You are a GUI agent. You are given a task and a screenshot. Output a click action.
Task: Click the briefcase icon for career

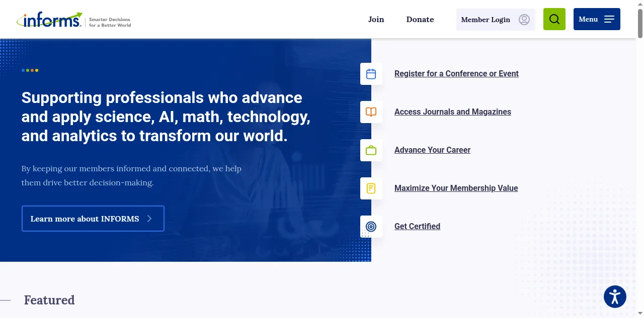[x=371, y=150]
